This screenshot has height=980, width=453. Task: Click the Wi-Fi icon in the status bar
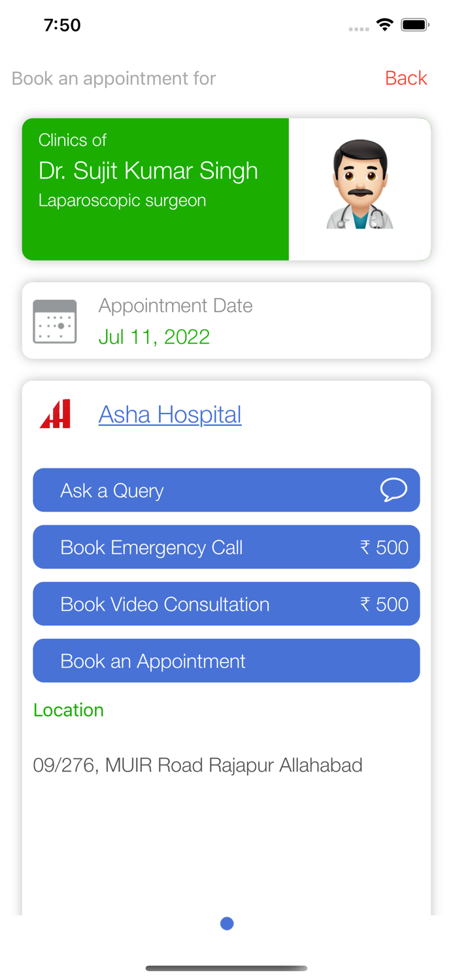384,24
